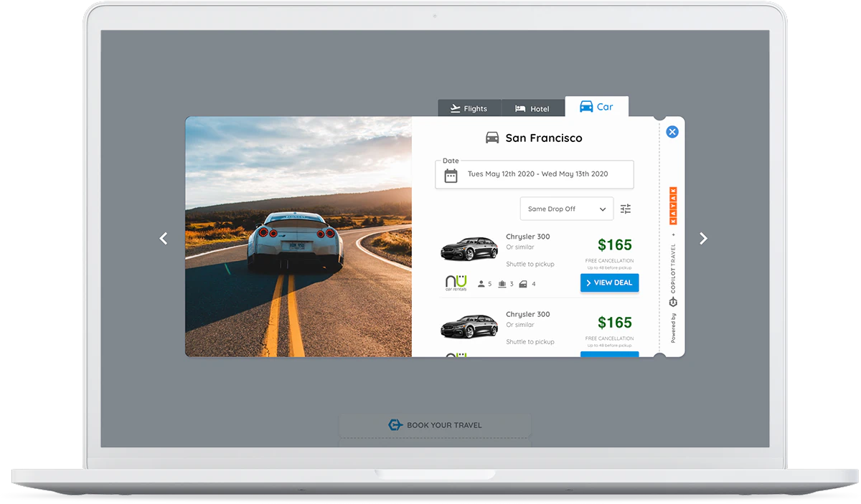Click the passenger count icon
This screenshot has width=861, height=504.
click(x=481, y=284)
